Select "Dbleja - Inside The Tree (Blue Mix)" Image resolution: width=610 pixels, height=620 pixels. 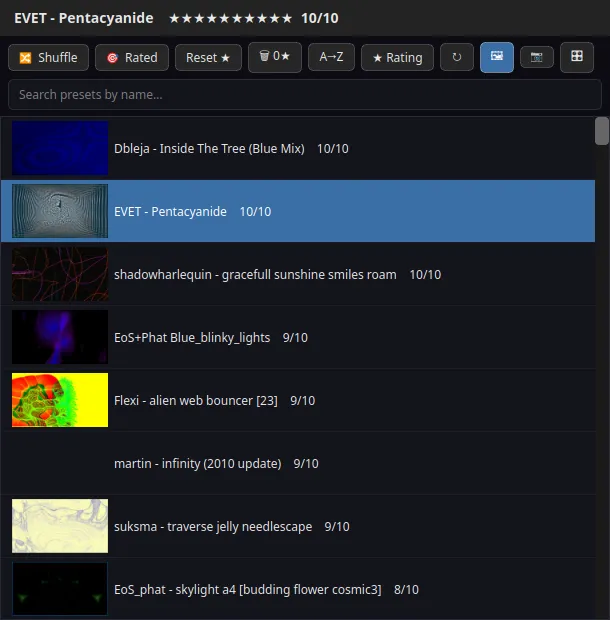pyautogui.click(x=209, y=149)
